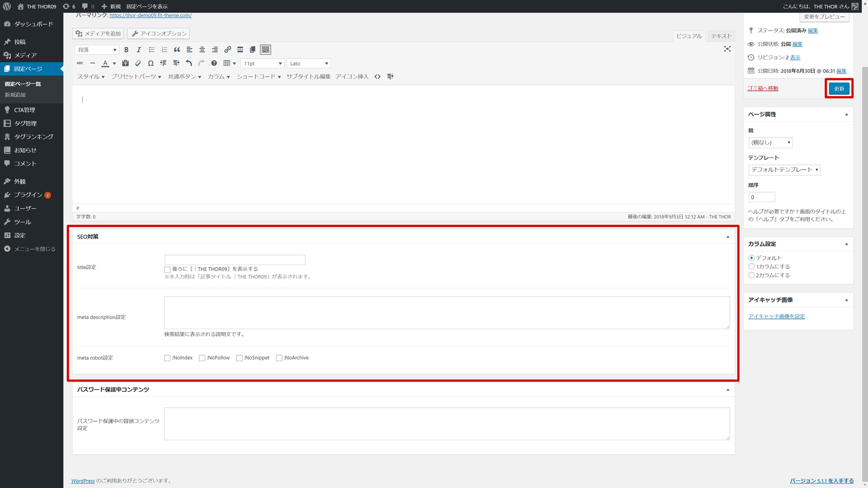Click the blockquote icon

click(177, 50)
